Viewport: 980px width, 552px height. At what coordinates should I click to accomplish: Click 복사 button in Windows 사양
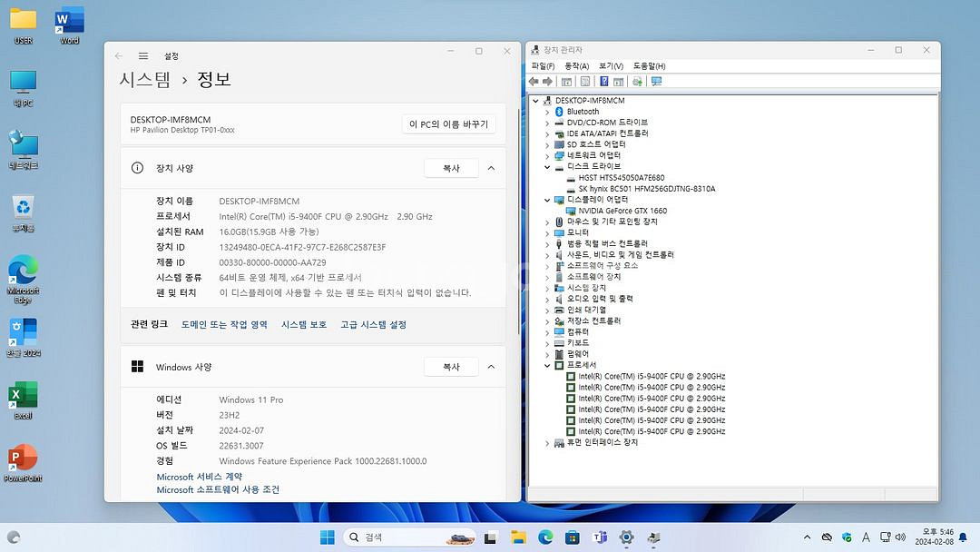click(451, 367)
